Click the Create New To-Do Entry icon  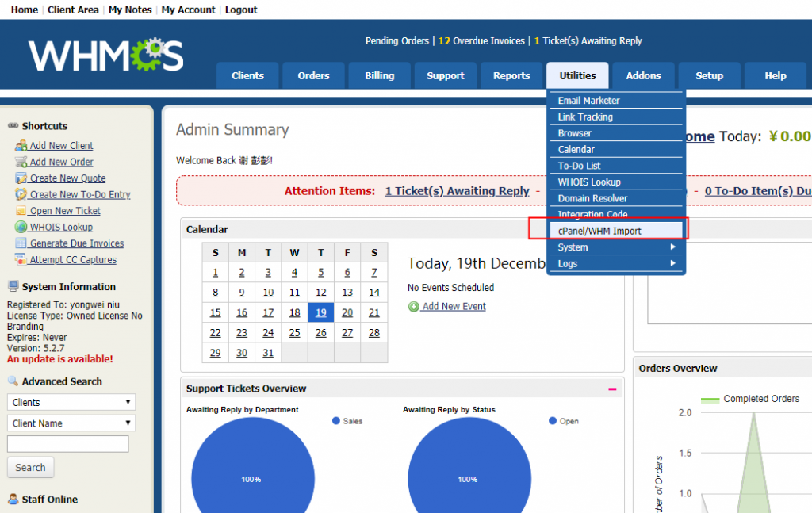pyautogui.click(x=21, y=194)
